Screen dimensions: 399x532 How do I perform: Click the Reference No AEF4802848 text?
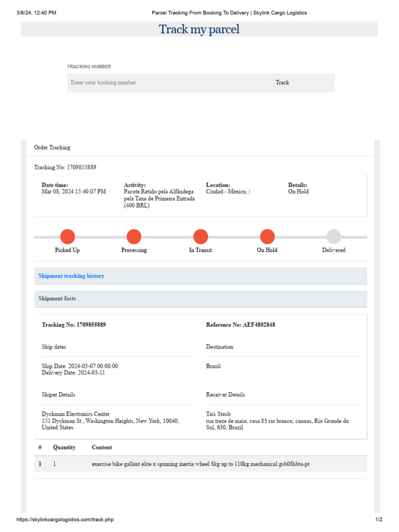[241, 325]
